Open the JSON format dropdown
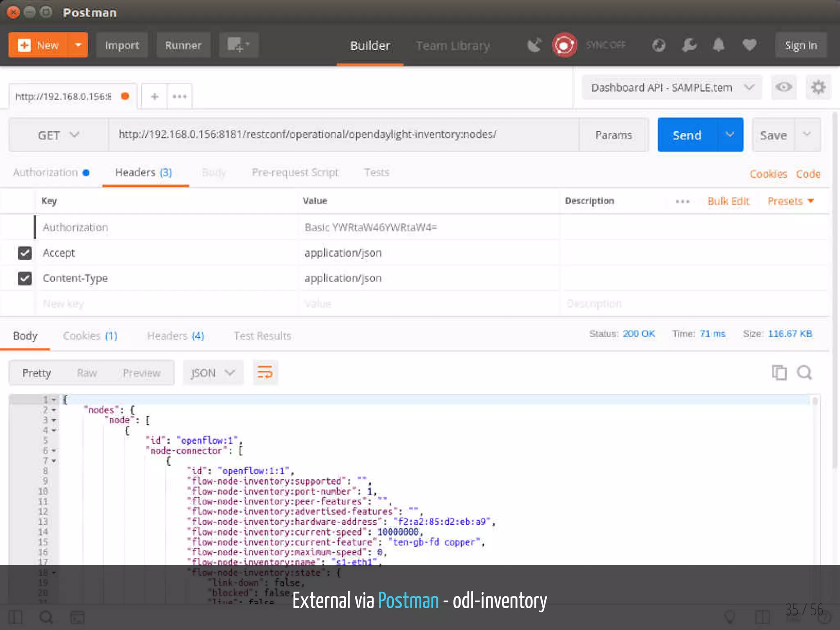 (213, 373)
